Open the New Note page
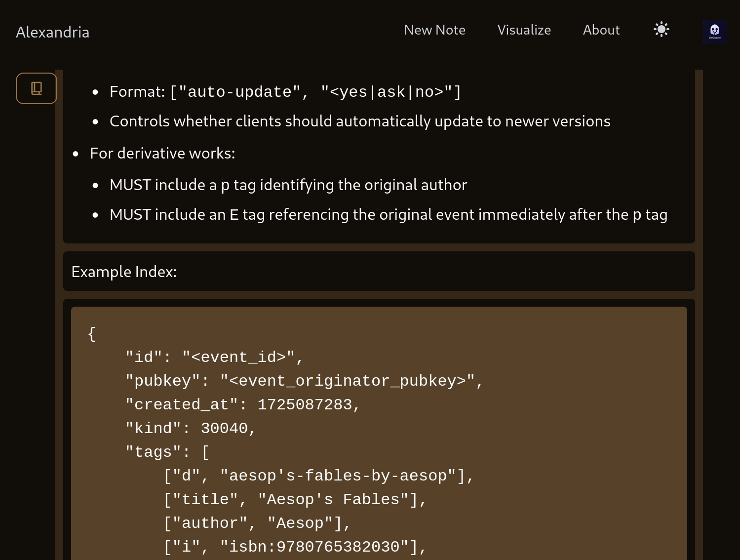The height and width of the screenshot is (560, 740). coord(434,30)
